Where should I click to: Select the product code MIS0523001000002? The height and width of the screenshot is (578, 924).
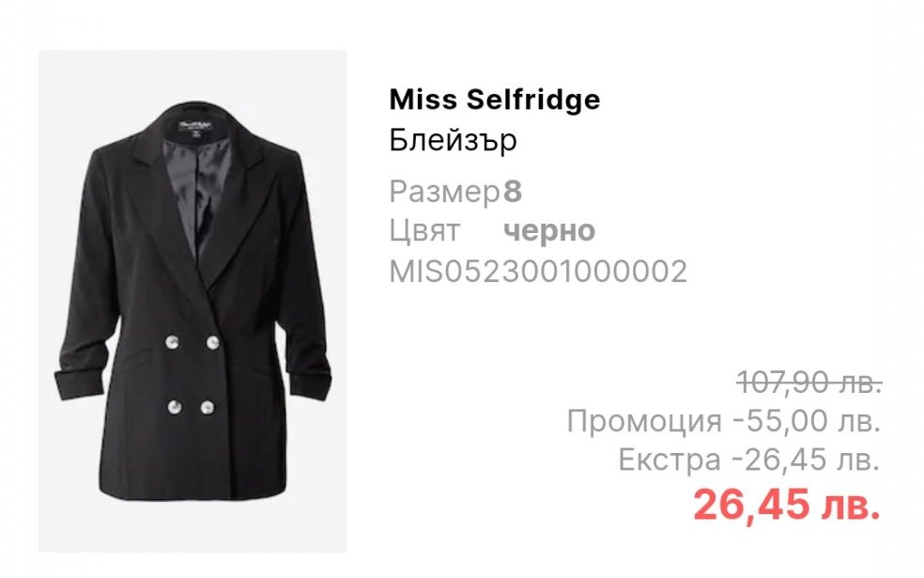(538, 272)
